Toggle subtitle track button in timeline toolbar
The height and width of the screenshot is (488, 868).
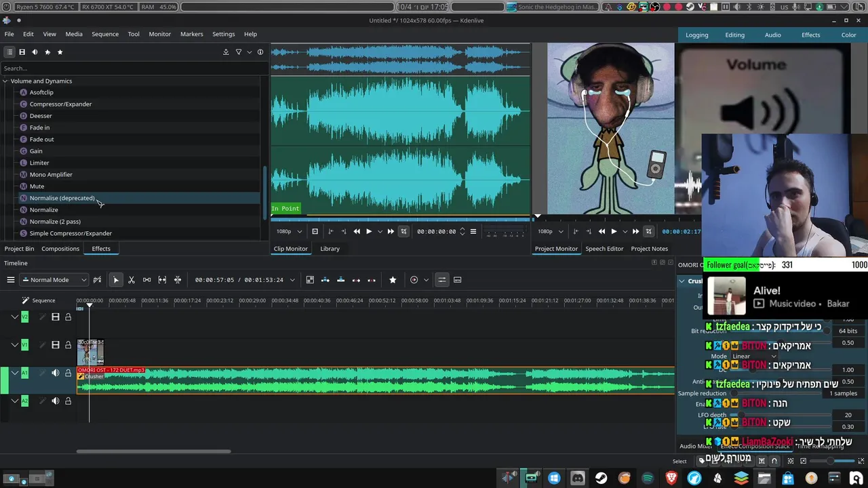pyautogui.click(x=458, y=280)
